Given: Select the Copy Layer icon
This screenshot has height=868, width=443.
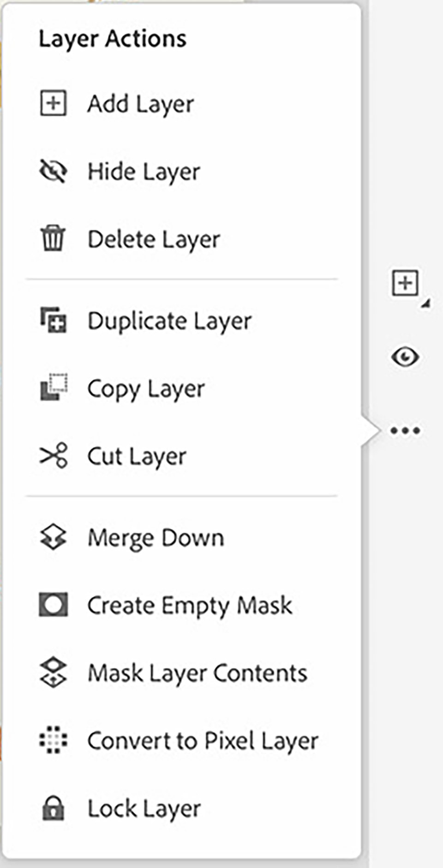Looking at the screenshot, I should coord(54,388).
